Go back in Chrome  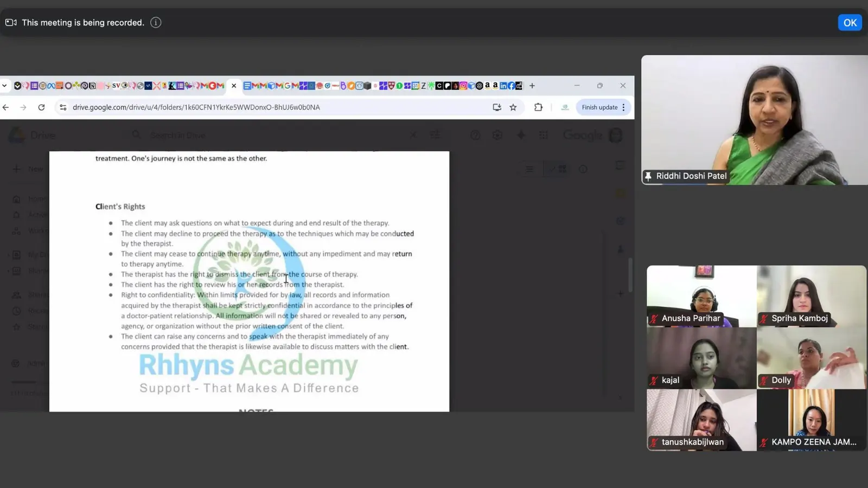[x=6, y=107]
